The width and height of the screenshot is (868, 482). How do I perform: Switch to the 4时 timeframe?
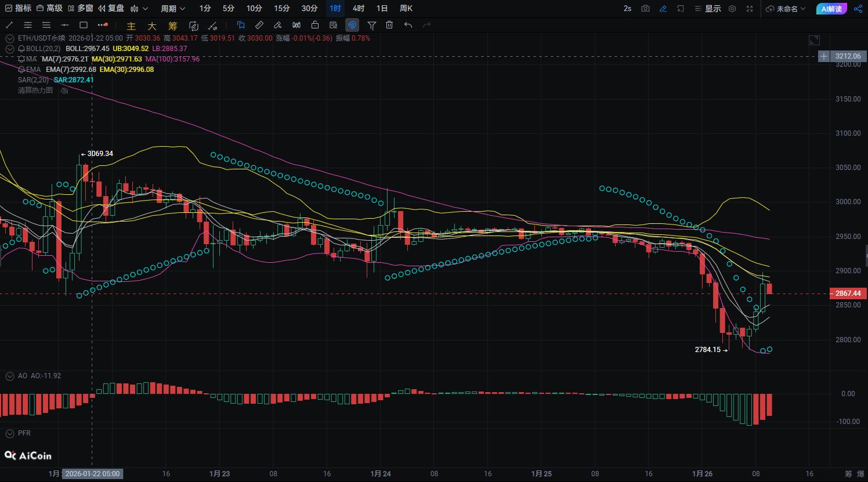click(x=359, y=9)
